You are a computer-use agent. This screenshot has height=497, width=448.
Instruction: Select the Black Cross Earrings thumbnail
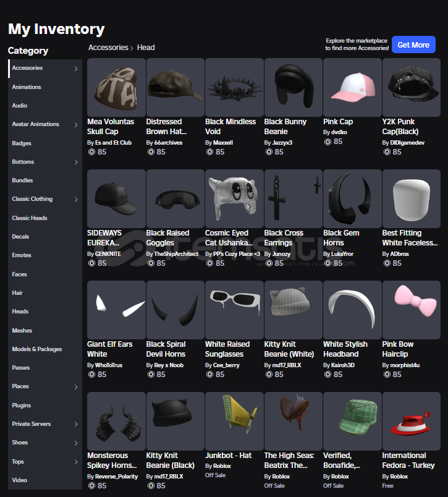[294, 198]
